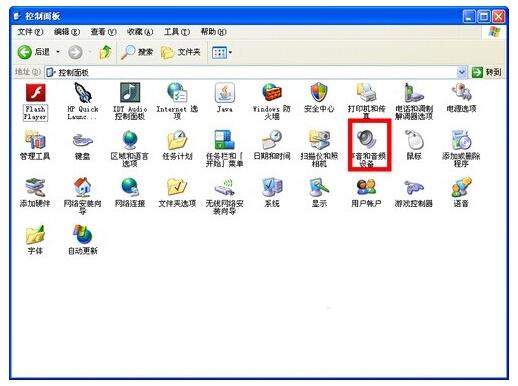Open the 编辑(E) menu

(67, 32)
